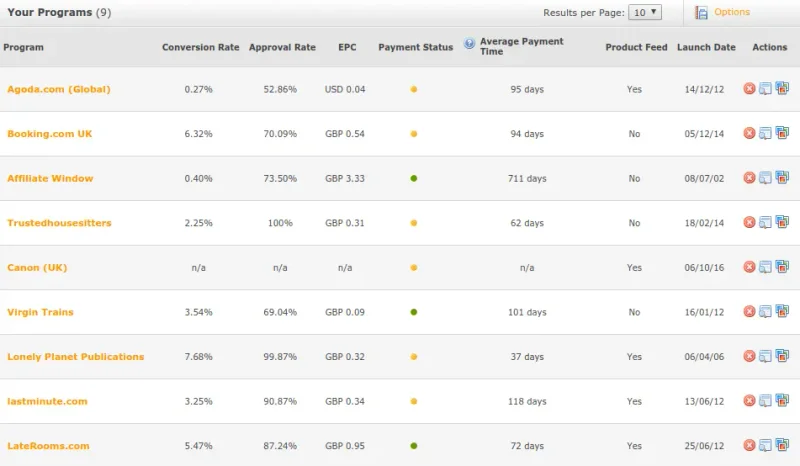Open the stacked-images creatives icon for Agoda.com (Global)
This screenshot has height=466, width=800.
[782, 88]
